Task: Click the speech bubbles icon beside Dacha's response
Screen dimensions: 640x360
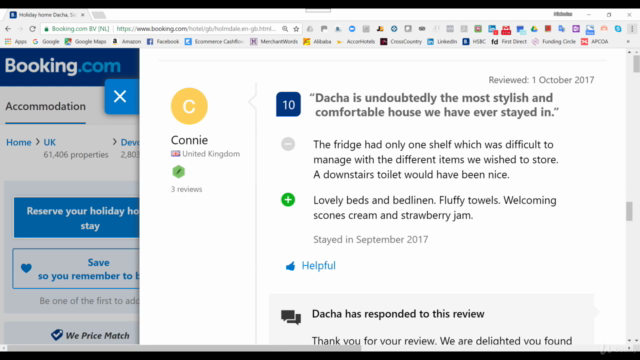Action: click(291, 317)
